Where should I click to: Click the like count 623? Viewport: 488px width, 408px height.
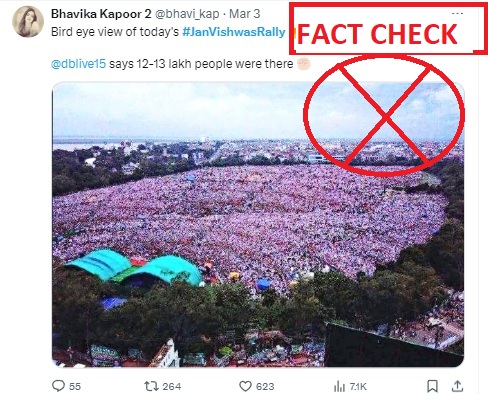(x=265, y=387)
